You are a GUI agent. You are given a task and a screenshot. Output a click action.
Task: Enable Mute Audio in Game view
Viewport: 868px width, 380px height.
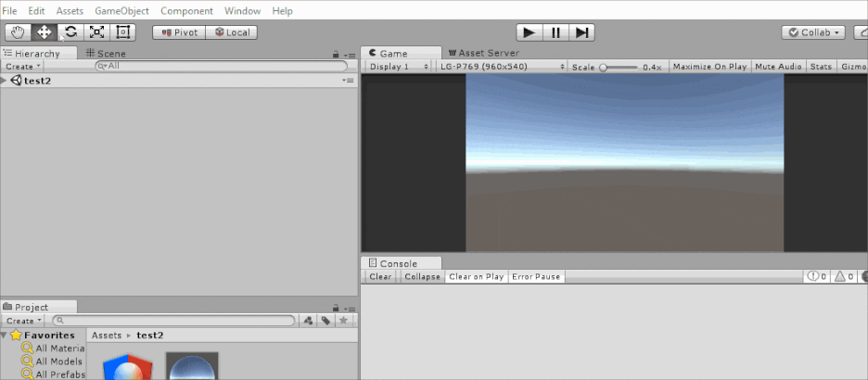pyautogui.click(x=777, y=67)
